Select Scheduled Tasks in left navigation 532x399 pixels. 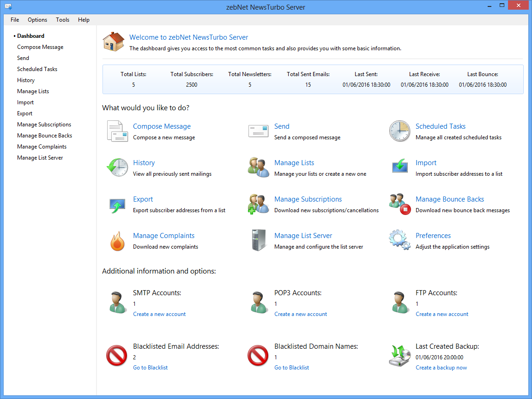tap(37, 69)
